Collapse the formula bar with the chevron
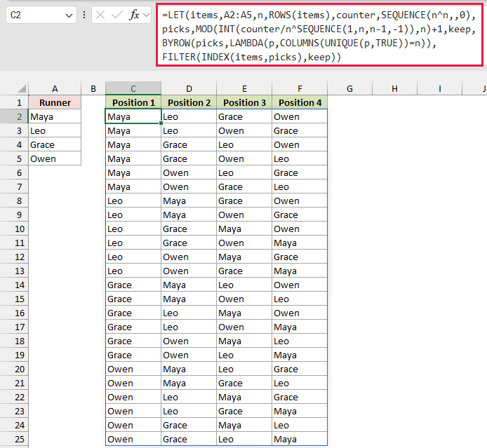The image size is (487, 448). [x=146, y=15]
